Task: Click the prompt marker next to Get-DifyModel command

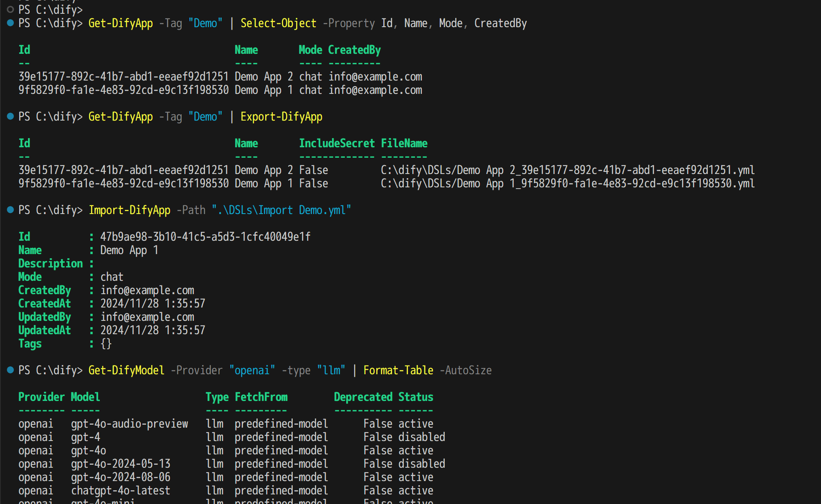Action: pos(10,370)
